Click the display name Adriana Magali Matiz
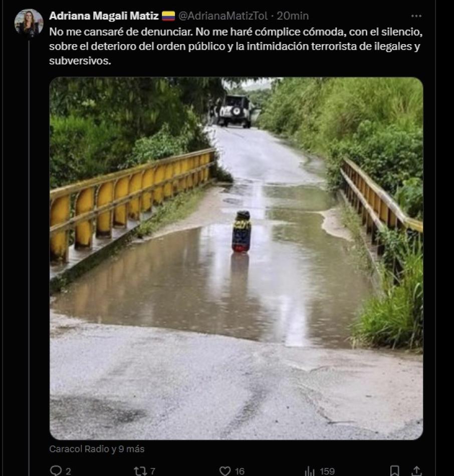Screen dimensions: 454x476 tap(104, 16)
